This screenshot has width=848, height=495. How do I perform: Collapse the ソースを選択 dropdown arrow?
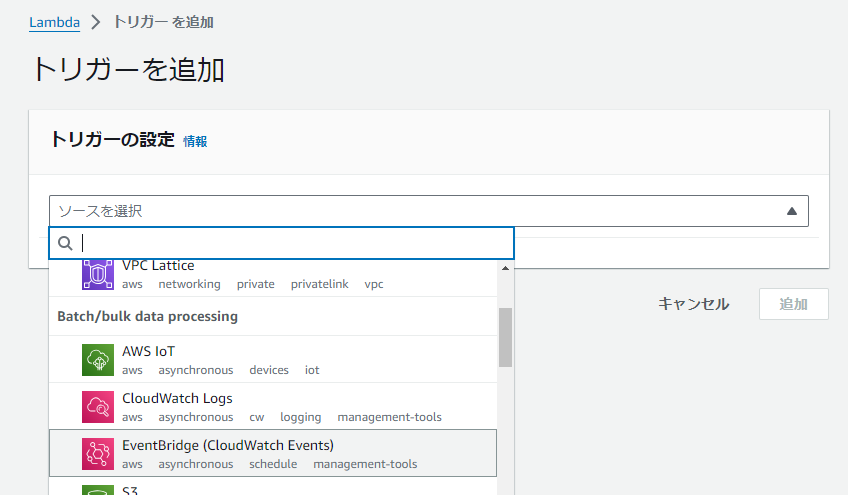[x=792, y=211]
